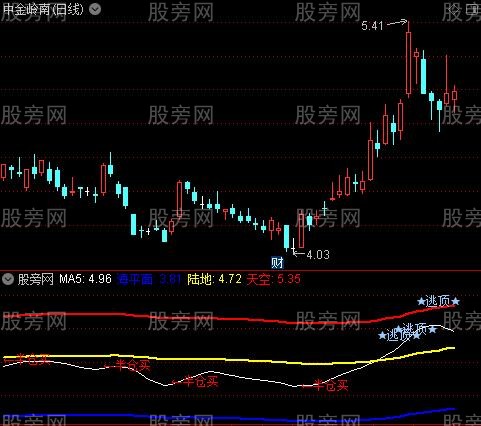This screenshot has height=426, width=481.
Task: Select the yellow 陆地 indicator line
Action: pos(230,359)
